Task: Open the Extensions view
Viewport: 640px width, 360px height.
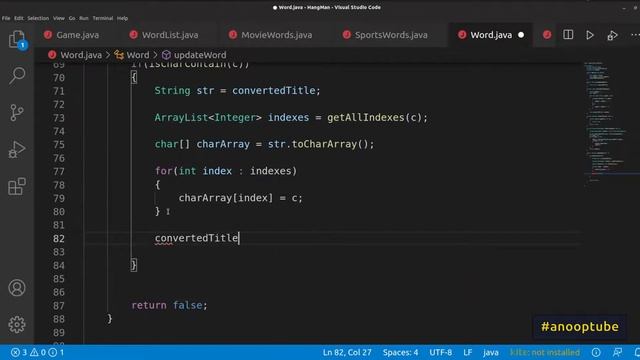Action: 17,186
